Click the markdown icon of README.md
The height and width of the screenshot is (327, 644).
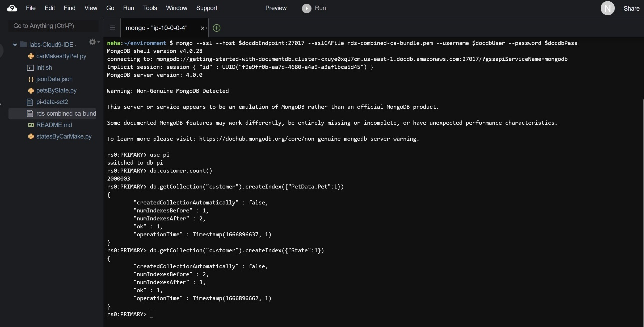tap(31, 125)
